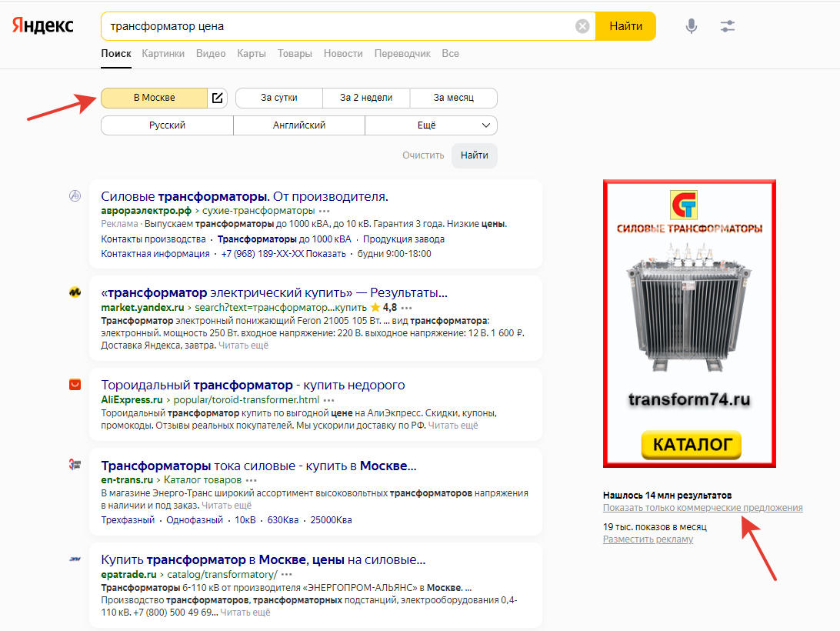
Task: Edit region with pencil icon next to В Москве
Action: [x=218, y=98]
